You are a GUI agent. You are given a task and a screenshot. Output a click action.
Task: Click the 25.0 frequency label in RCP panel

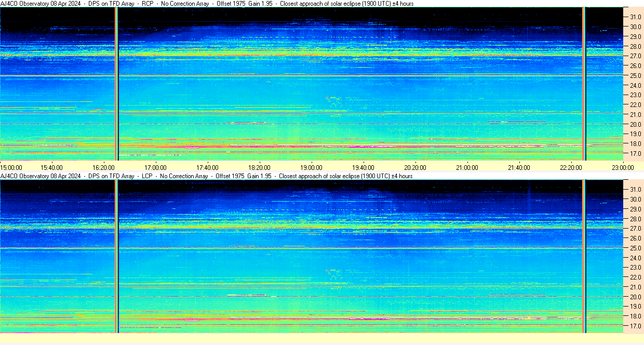tap(636, 76)
